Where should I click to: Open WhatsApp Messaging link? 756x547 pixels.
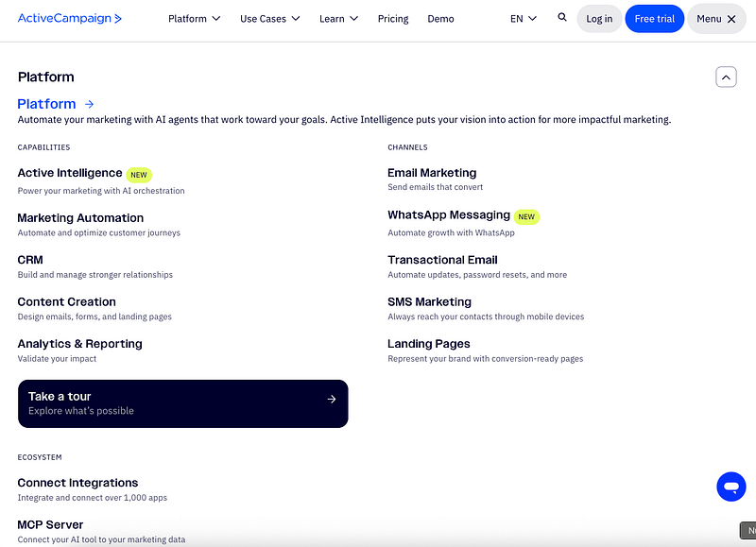449,215
